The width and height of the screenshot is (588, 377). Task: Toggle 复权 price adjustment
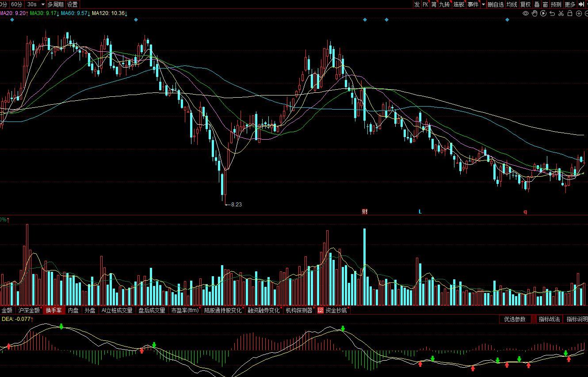525,4
